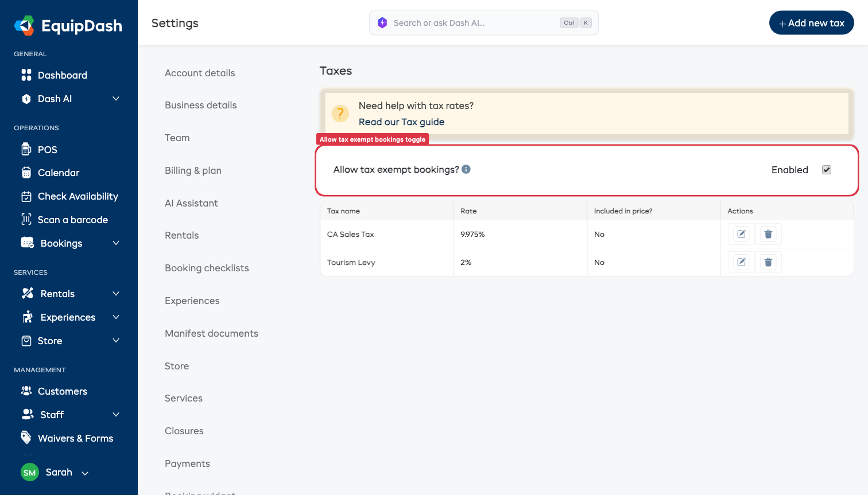Viewport: 868px width, 495px height.
Task: Click the Taxes section heading
Action: 336,71
